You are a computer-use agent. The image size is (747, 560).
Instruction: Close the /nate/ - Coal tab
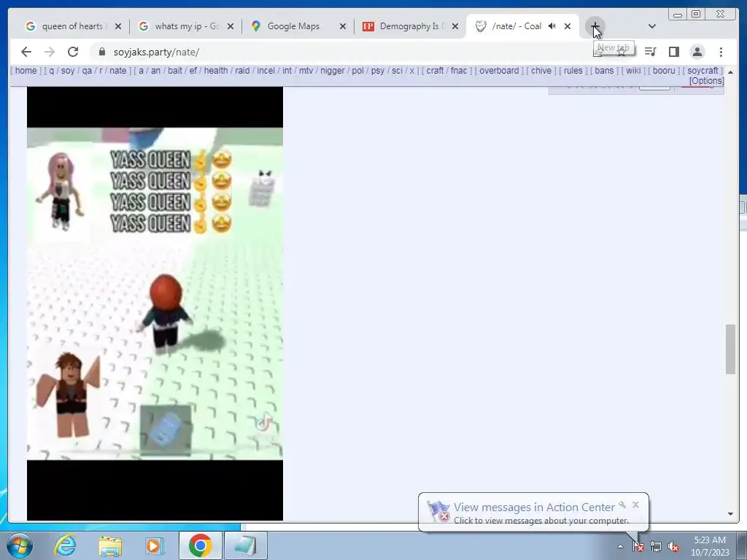coord(568,26)
